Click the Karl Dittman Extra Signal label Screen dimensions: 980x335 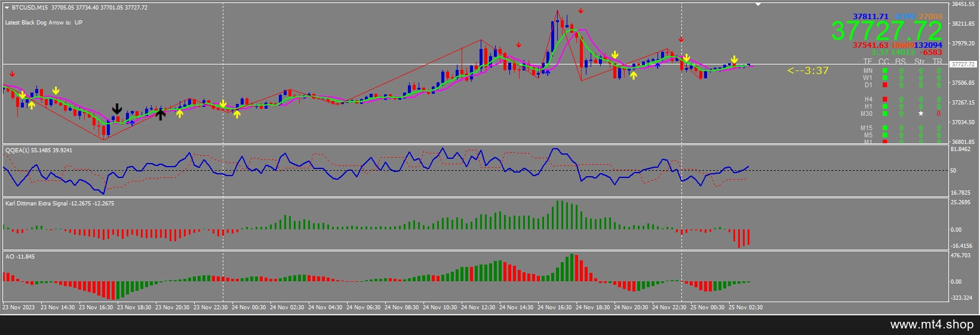[60, 204]
